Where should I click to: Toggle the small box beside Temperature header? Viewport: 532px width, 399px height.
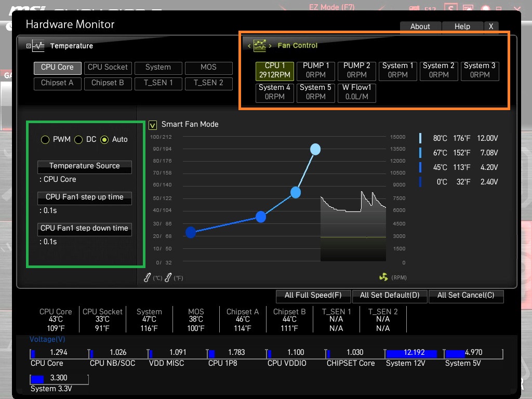(29, 46)
